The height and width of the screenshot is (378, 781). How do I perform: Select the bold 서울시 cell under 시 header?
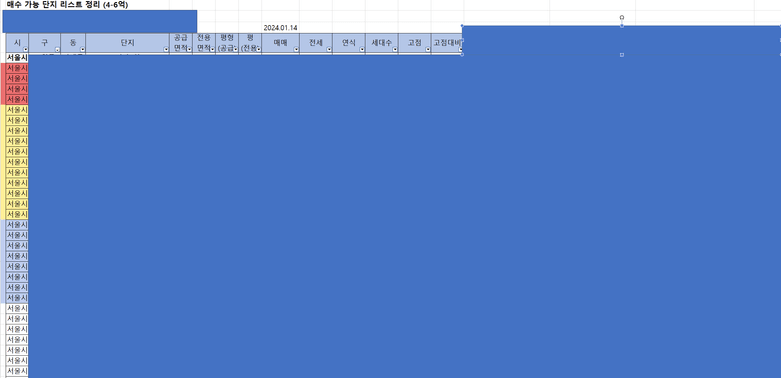click(x=17, y=58)
